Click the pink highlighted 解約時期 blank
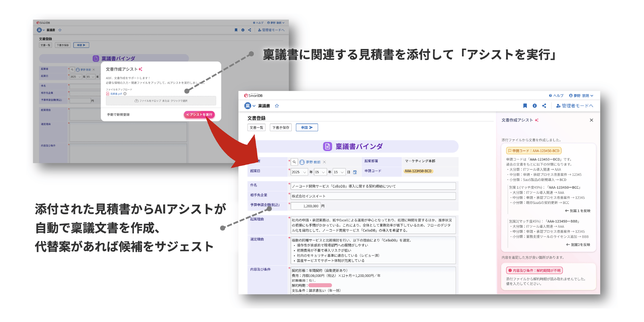The height and width of the screenshot is (322, 644). pos(320,285)
